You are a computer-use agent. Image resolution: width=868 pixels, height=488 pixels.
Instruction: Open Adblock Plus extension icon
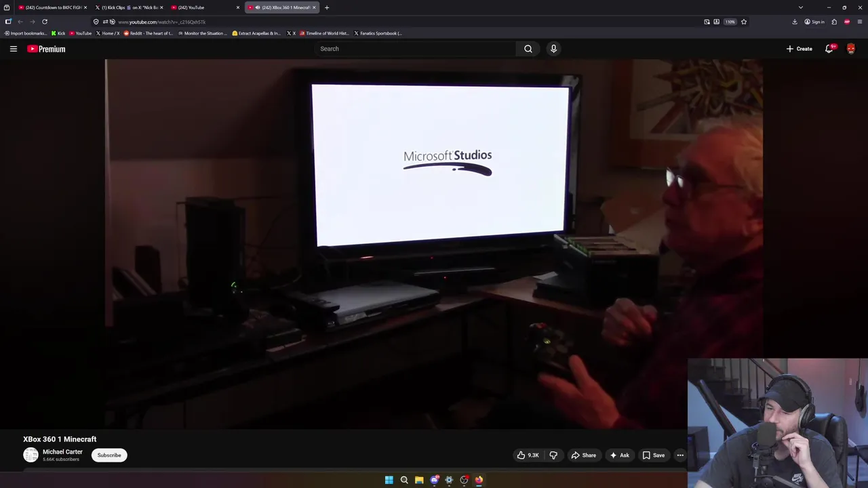847,22
